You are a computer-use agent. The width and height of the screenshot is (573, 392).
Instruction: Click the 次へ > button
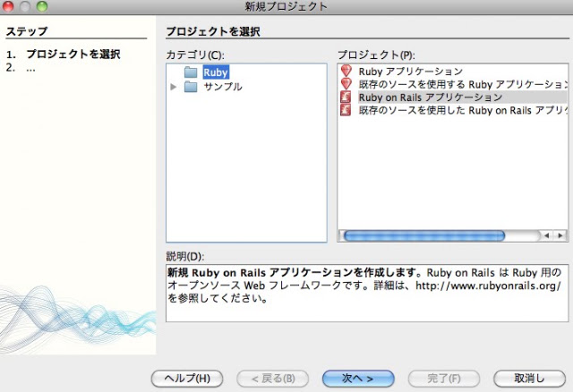[358, 379]
